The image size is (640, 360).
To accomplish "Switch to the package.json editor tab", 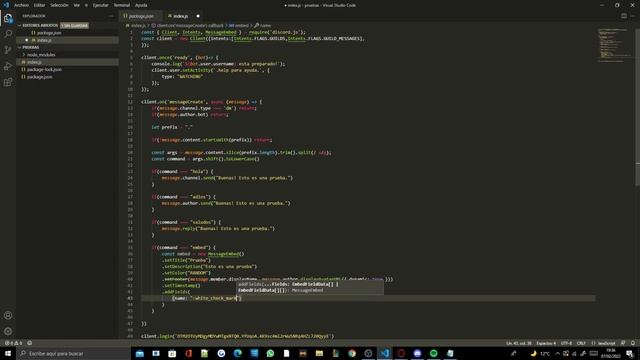I will [x=141, y=16].
